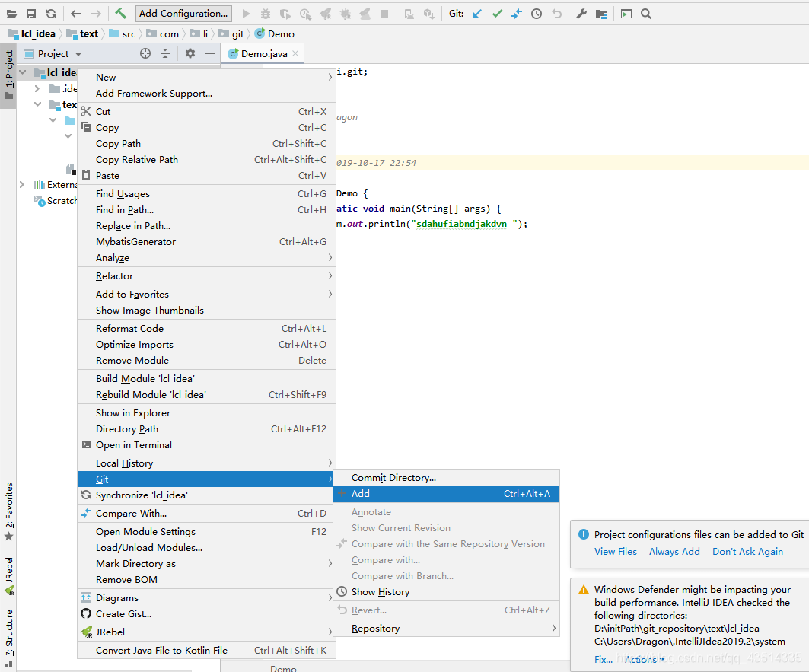Collapse the text module tree node
The height and width of the screenshot is (672, 809).
37,104
